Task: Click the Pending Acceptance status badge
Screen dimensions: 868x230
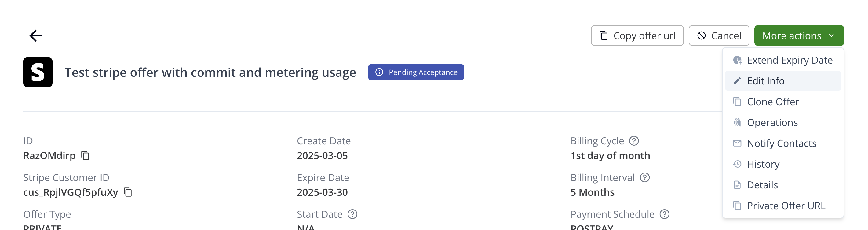Action: [416, 72]
